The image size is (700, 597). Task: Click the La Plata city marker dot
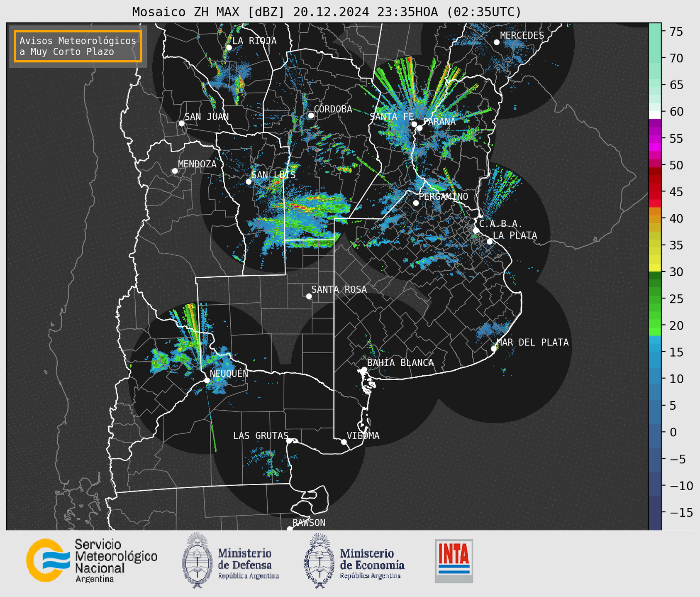coord(490,242)
